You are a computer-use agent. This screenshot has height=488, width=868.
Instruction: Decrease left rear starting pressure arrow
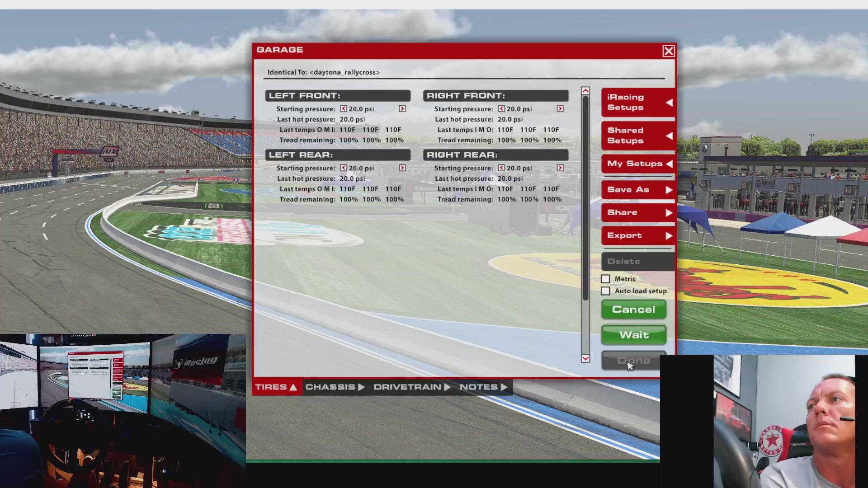(343, 168)
